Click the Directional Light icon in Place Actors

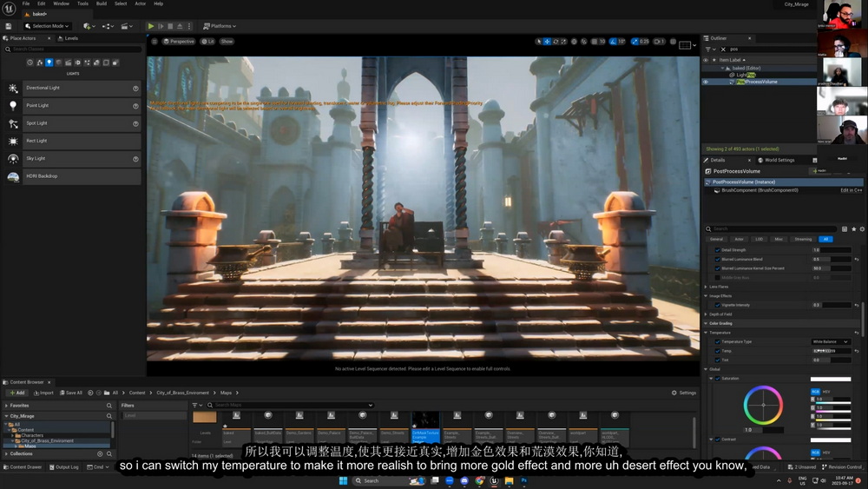coord(13,88)
